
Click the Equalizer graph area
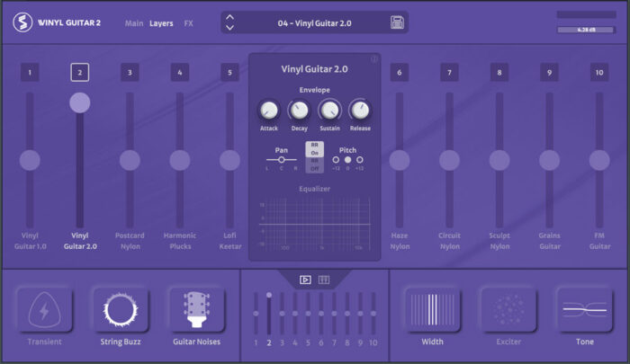pos(315,224)
